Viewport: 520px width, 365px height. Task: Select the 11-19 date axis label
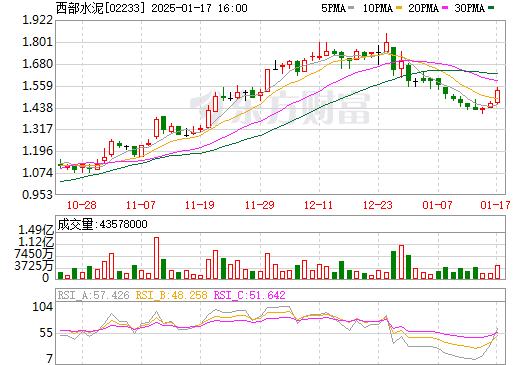click(200, 205)
